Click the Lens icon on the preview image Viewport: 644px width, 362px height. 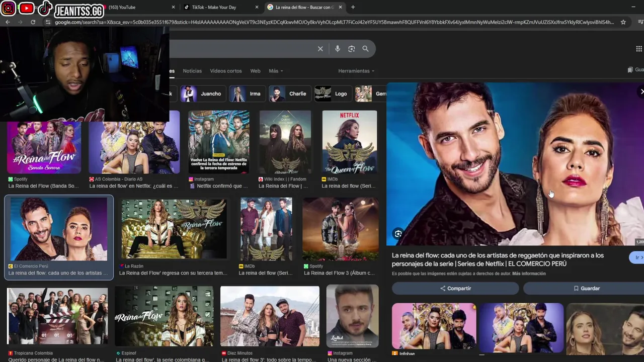(398, 234)
